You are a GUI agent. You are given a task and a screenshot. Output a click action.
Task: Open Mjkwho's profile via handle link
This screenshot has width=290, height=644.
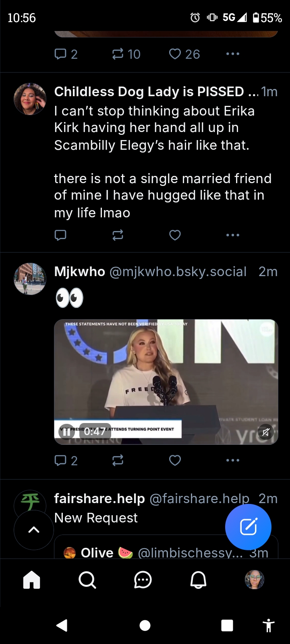178,272
